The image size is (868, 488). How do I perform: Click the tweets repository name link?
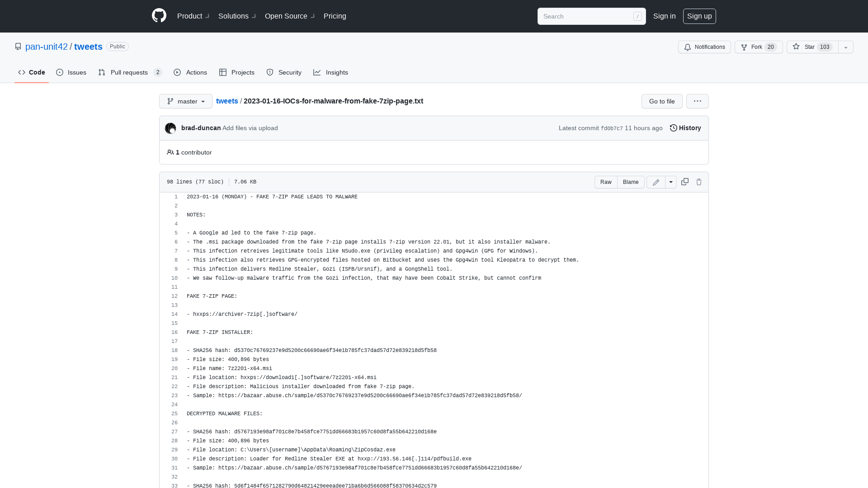click(88, 47)
